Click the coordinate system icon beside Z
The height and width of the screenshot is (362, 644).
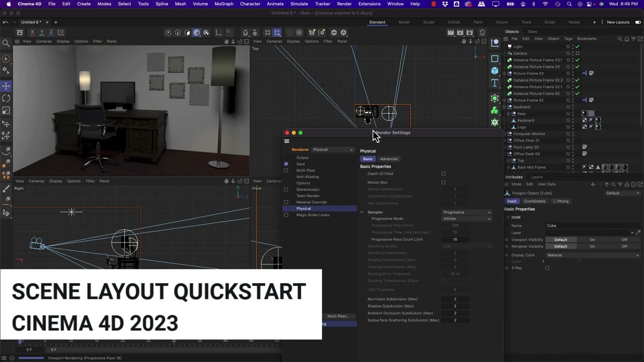(61, 33)
